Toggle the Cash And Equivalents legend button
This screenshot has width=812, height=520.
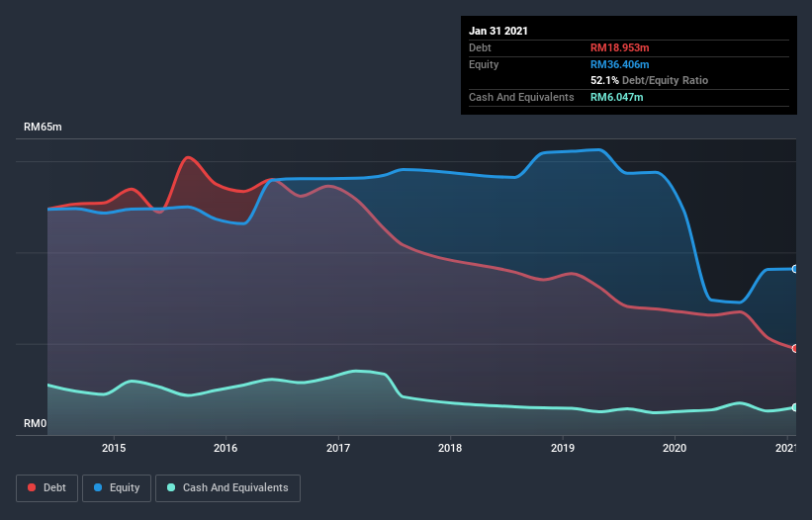coord(227,488)
